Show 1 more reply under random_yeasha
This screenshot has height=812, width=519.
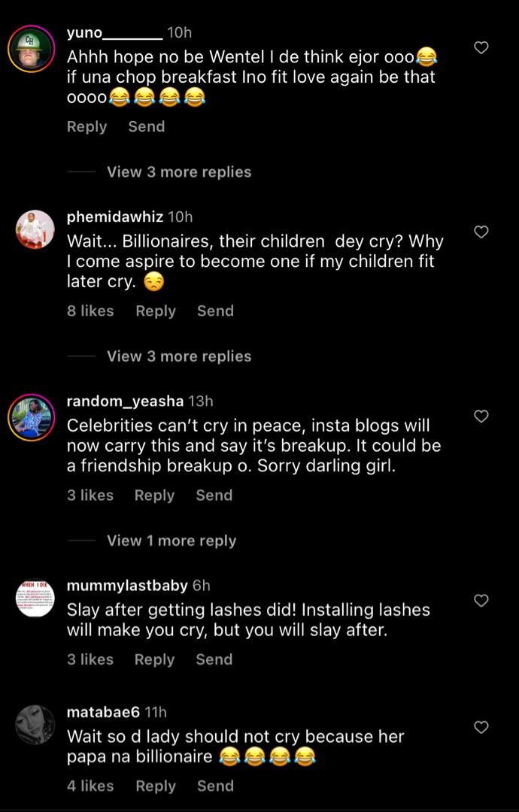coord(171,541)
